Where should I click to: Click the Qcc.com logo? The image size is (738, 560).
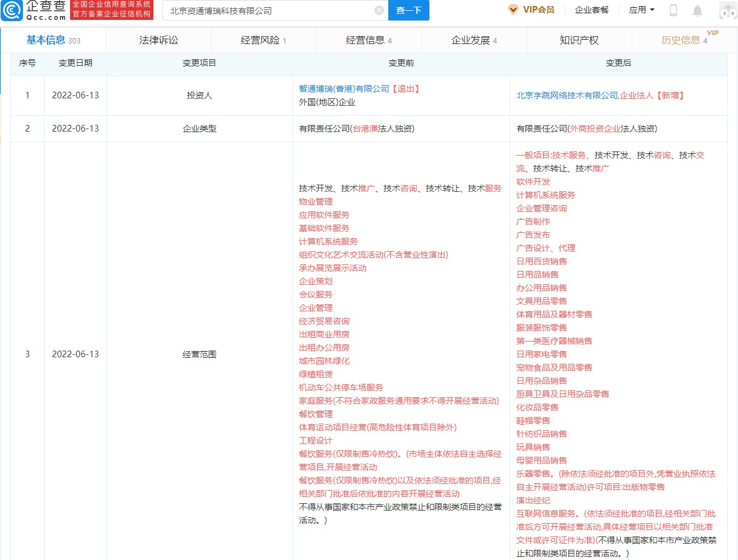pyautogui.click(x=34, y=10)
